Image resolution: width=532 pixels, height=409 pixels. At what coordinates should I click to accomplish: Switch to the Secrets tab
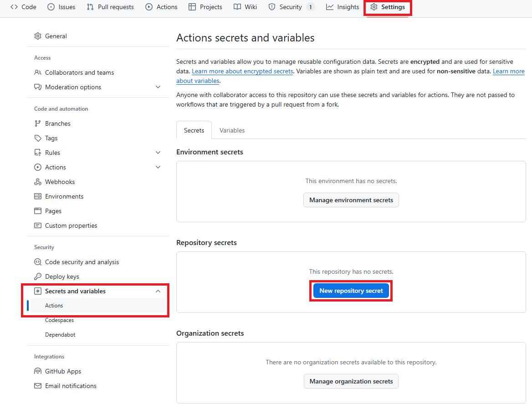click(x=194, y=130)
